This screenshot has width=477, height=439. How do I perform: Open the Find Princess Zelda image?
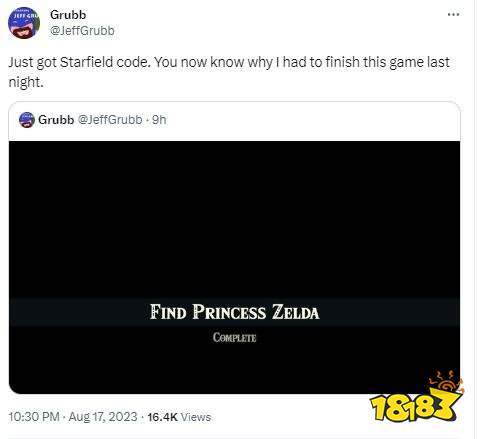[234, 267]
